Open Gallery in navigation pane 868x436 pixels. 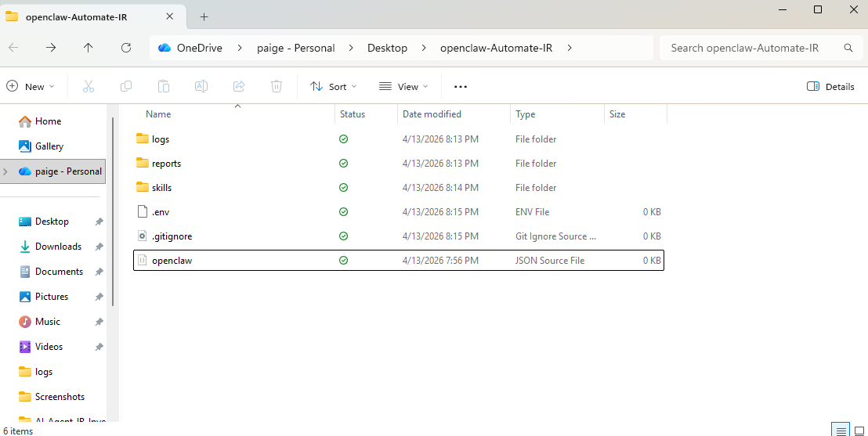(x=49, y=146)
